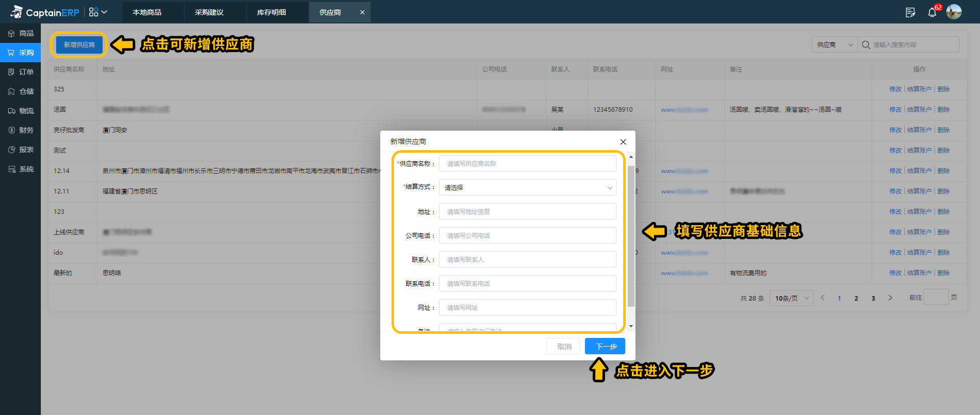The width and height of the screenshot is (980, 415).
Task: Click dialog scrollbar up arrow
Action: (631, 157)
